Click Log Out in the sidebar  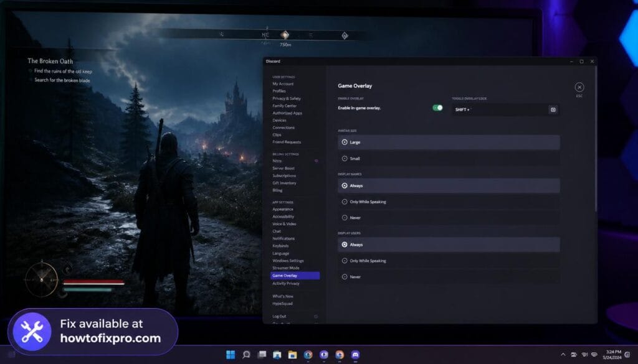tap(279, 316)
